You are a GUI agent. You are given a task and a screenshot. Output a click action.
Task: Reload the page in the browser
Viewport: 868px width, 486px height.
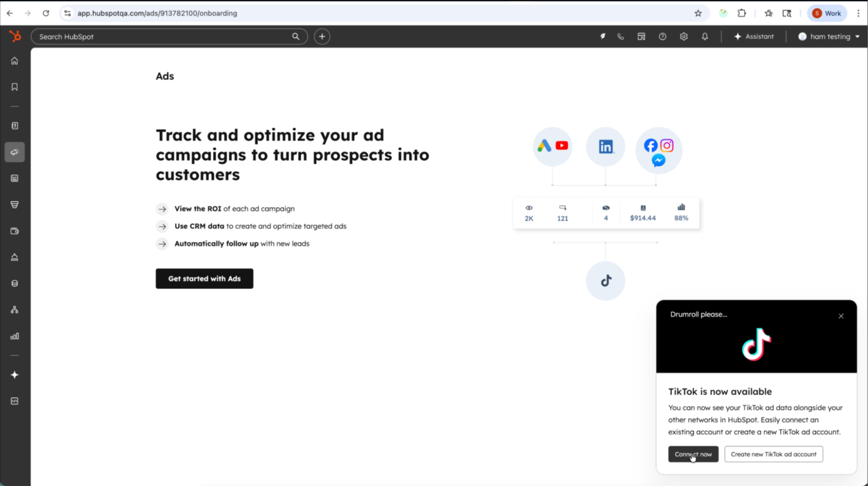(x=46, y=13)
